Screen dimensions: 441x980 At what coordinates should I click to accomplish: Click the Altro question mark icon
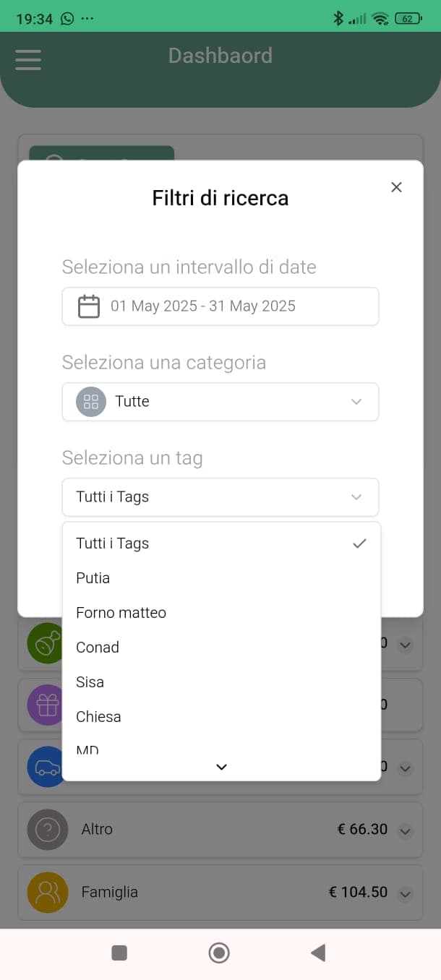[x=48, y=830]
